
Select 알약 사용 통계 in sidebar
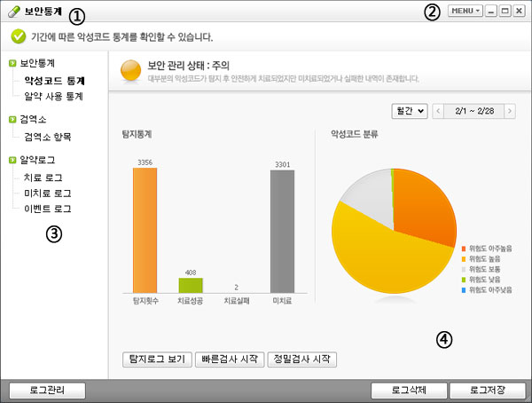(53, 96)
